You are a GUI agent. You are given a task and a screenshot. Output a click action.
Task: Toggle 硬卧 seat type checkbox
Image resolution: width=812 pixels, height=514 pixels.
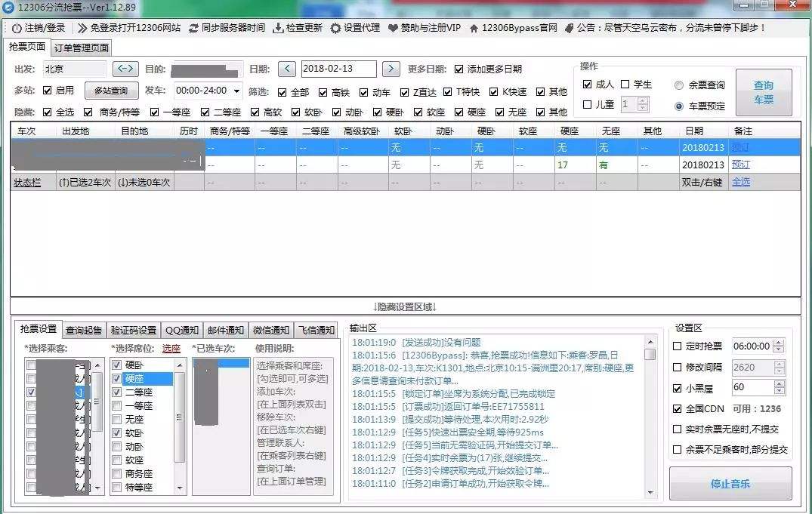coord(117,365)
